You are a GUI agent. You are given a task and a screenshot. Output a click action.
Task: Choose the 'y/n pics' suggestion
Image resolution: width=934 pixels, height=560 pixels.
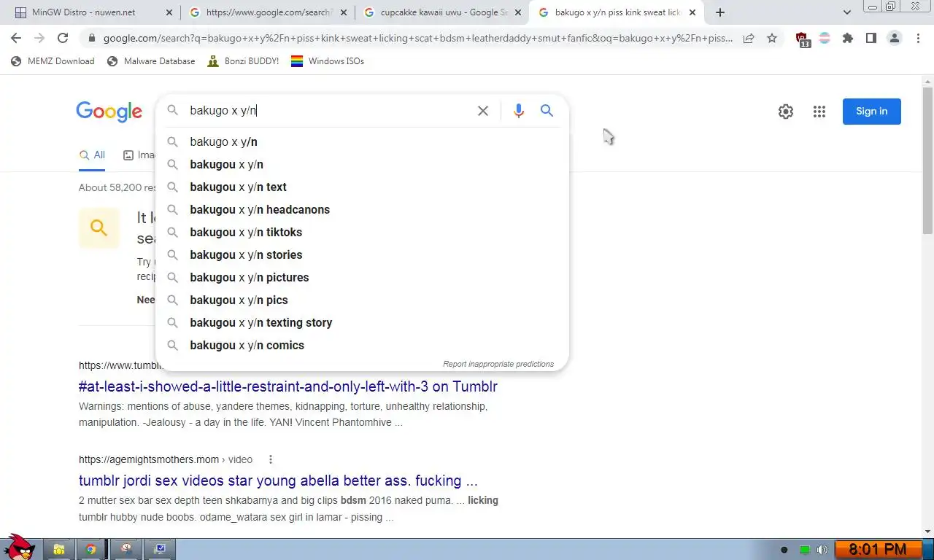coord(362,300)
